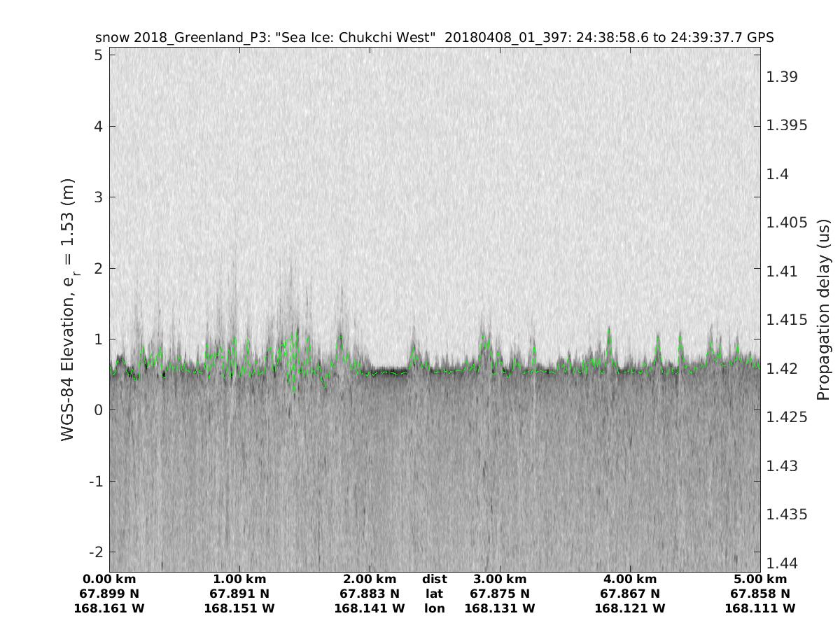Select the 4.00 km distance tick label
840x630 pixels.
(x=630, y=580)
